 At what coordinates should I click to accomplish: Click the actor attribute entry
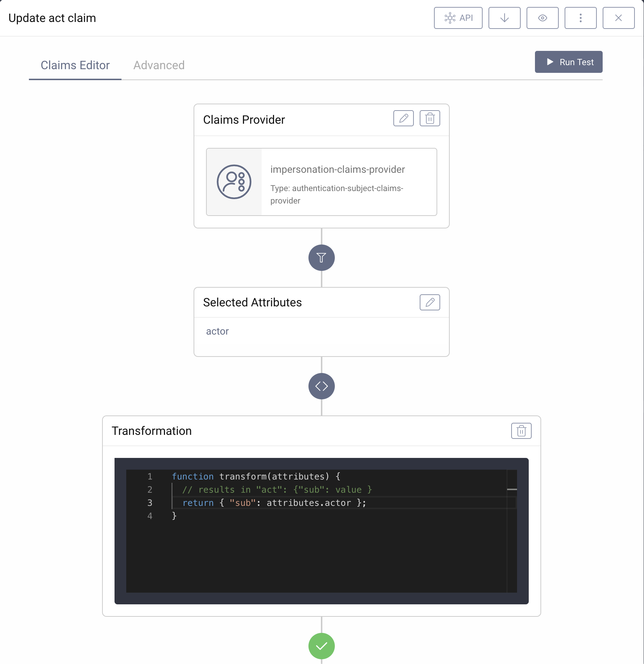(x=217, y=331)
